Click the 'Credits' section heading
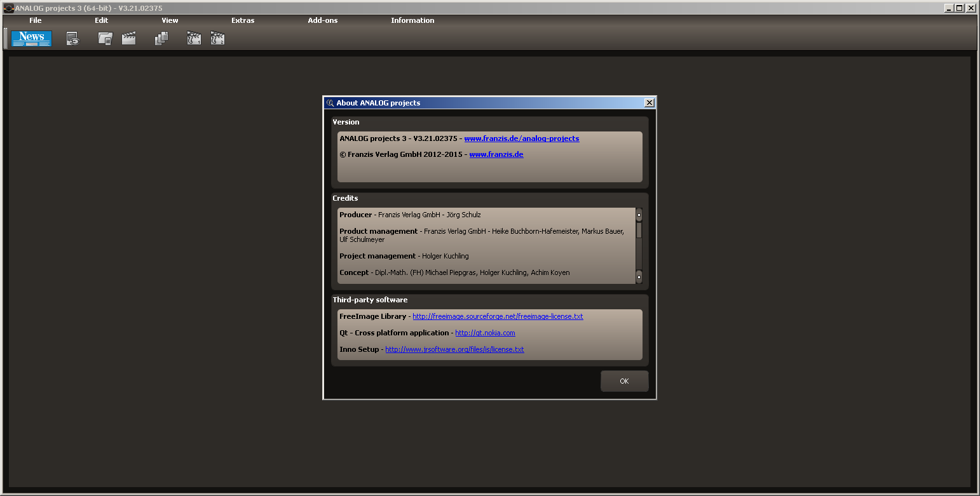 (x=345, y=198)
